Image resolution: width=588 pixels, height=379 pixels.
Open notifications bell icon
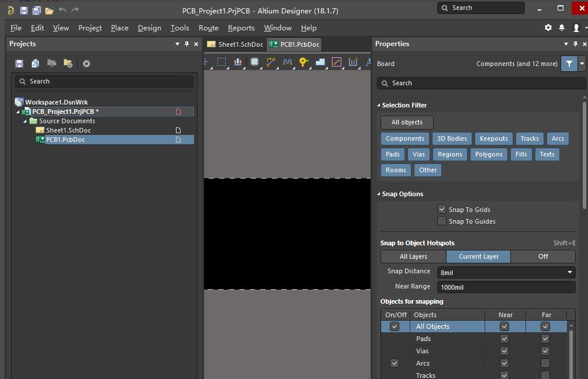[561, 27]
